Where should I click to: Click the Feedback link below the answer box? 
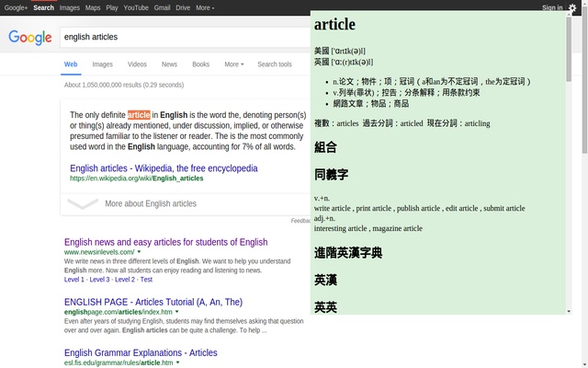coord(300,221)
